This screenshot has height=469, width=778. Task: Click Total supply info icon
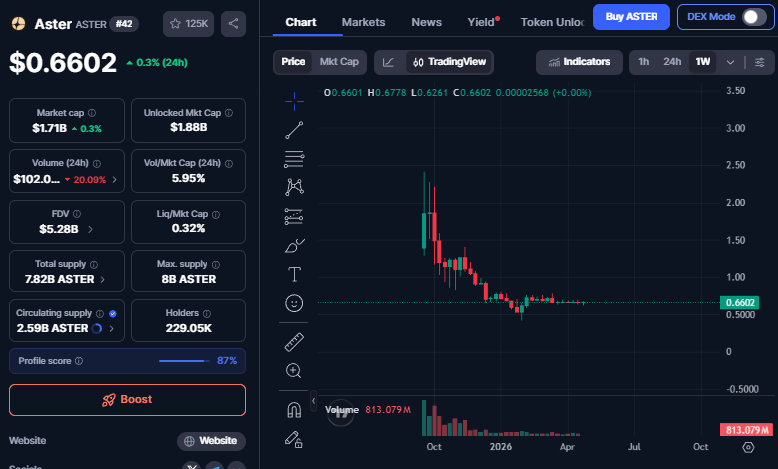(x=94, y=265)
